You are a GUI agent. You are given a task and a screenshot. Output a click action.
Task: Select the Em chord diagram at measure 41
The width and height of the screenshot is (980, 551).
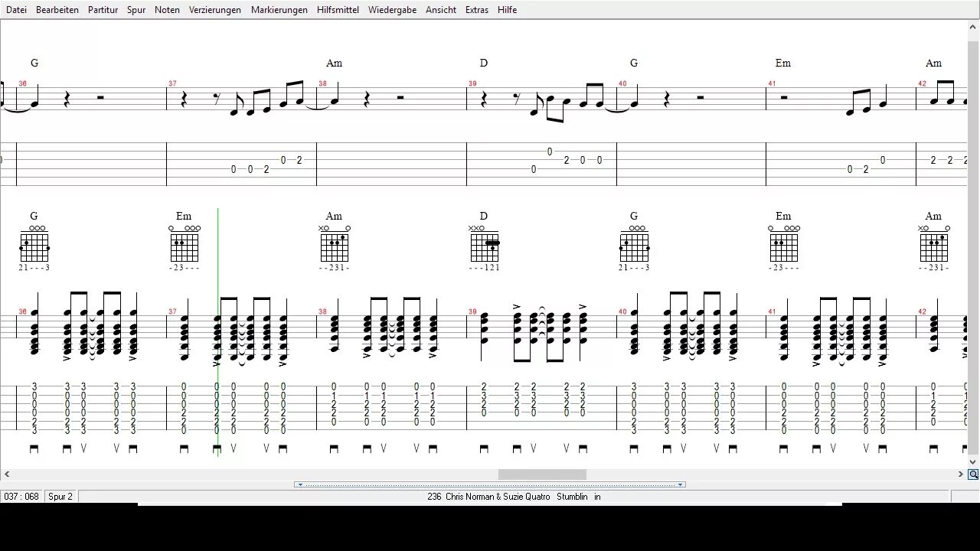click(x=784, y=245)
